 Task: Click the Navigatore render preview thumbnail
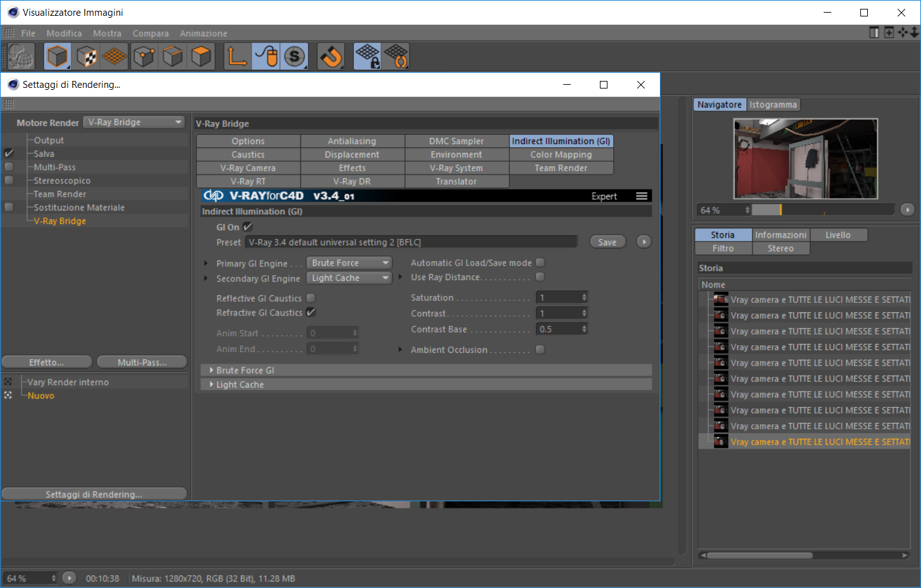tap(805, 159)
